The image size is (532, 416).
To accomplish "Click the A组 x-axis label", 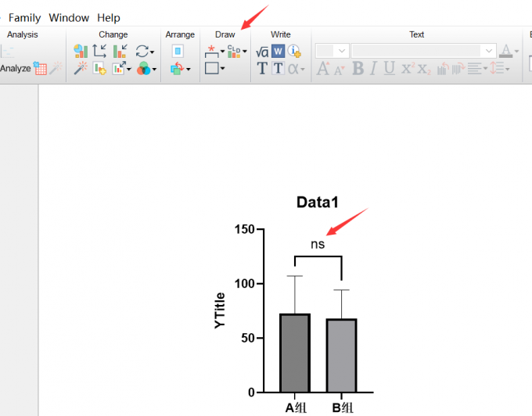I will [296, 407].
